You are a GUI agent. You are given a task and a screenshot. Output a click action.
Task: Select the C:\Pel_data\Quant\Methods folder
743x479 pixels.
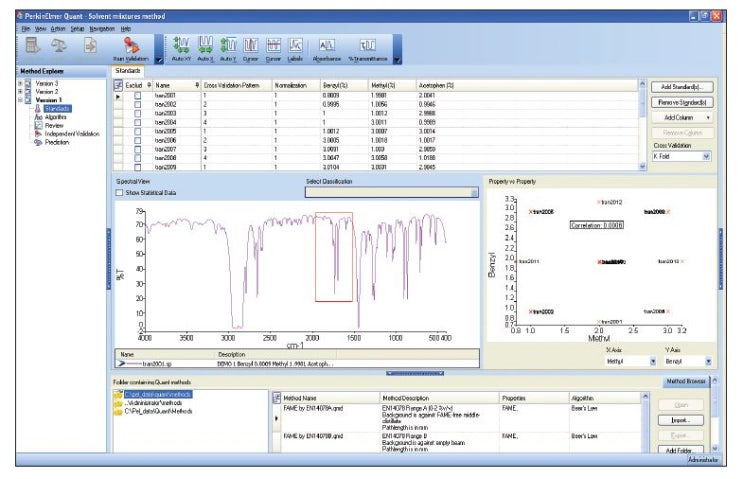(158, 411)
